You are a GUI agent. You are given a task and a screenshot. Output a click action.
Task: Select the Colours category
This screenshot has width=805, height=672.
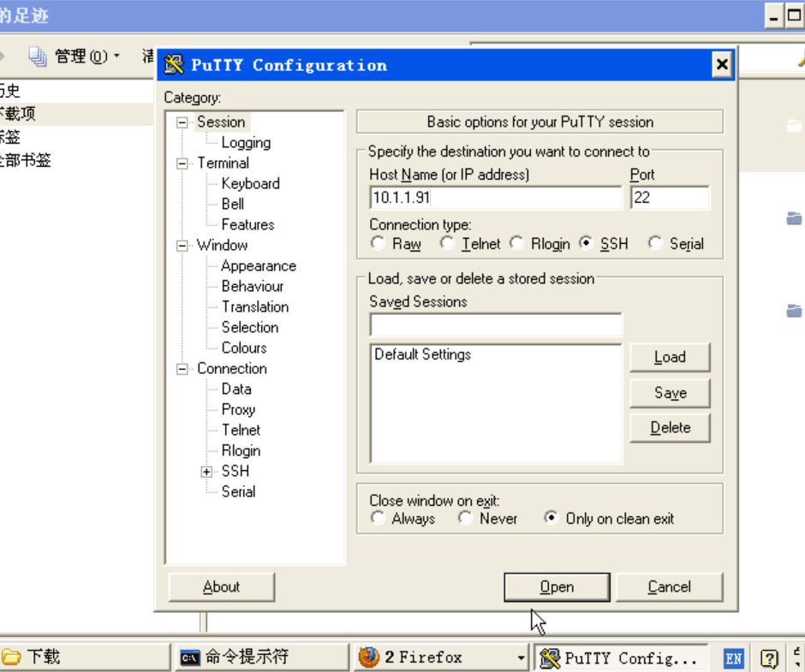coord(244,348)
